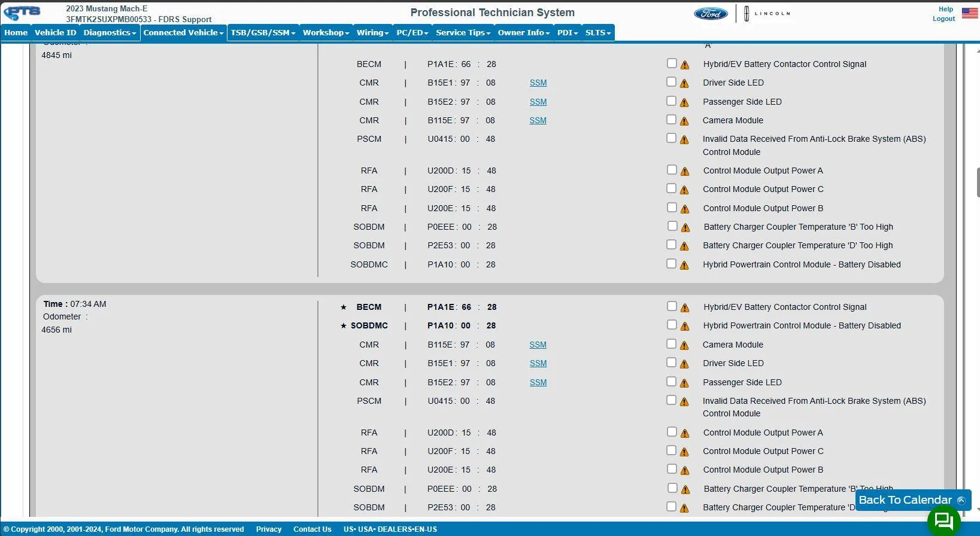The width and height of the screenshot is (980, 536).
Task: Go to the Home tab
Action: coord(16,33)
